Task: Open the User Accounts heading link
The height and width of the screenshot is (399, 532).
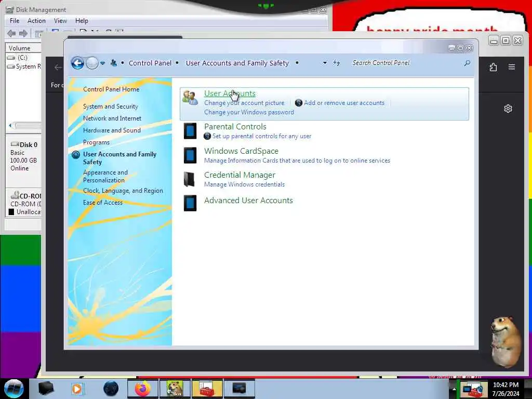Action: tap(230, 94)
